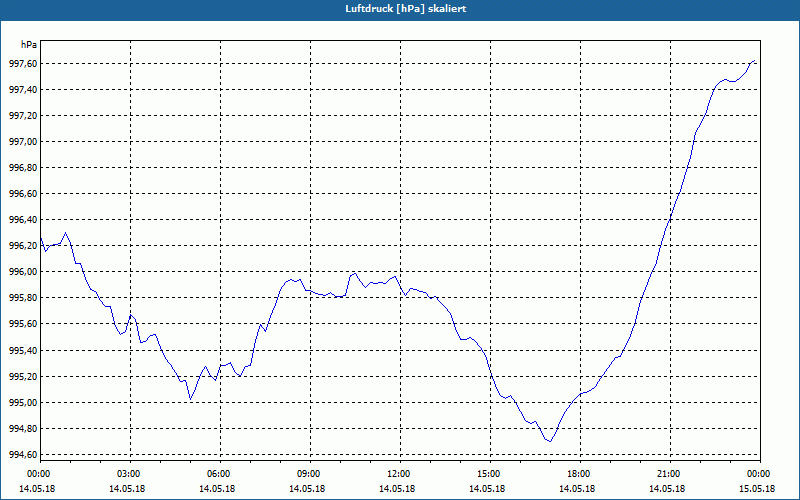Click the curve dip near 05:00
Image resolution: width=800 pixels, height=500 pixels.
tap(190, 399)
